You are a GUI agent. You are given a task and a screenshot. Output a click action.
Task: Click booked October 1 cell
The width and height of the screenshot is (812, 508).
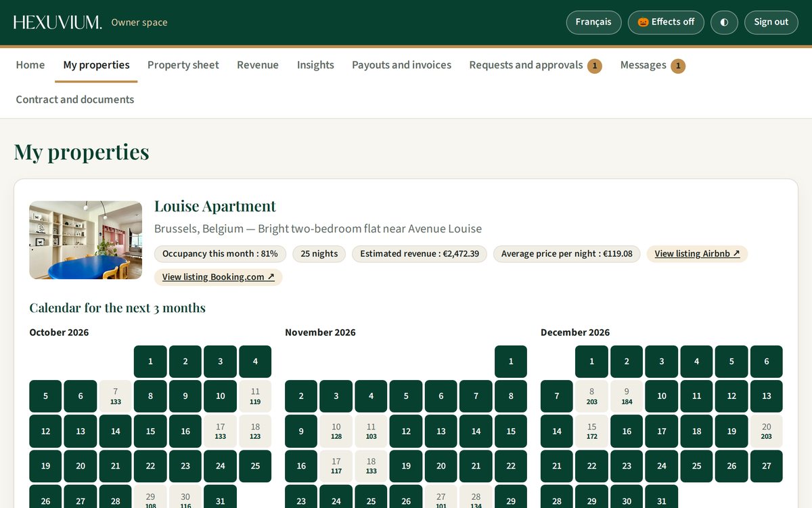(x=150, y=362)
